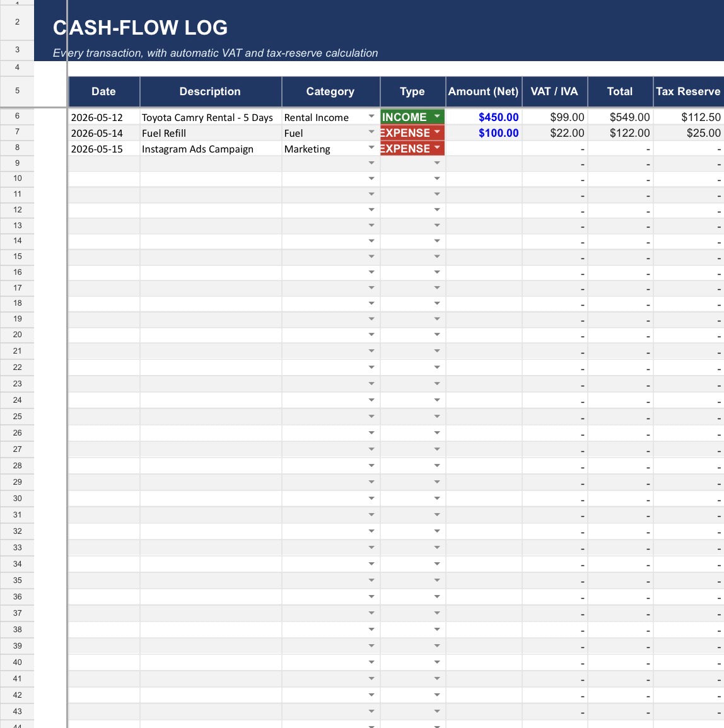
Task: Select row header 5
Action: tap(17, 91)
